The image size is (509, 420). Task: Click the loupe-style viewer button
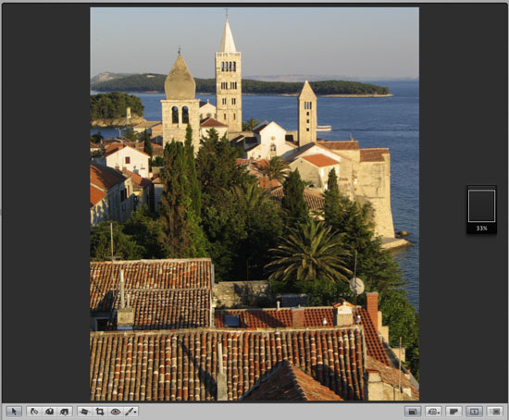(431, 412)
